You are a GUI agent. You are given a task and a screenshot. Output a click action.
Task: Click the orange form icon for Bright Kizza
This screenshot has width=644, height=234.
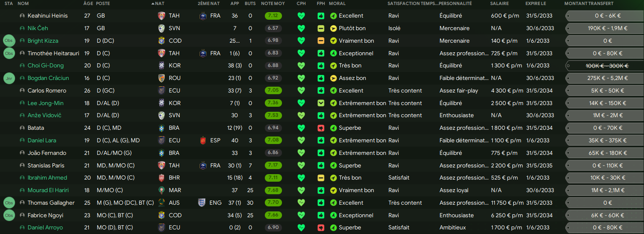tap(321, 41)
